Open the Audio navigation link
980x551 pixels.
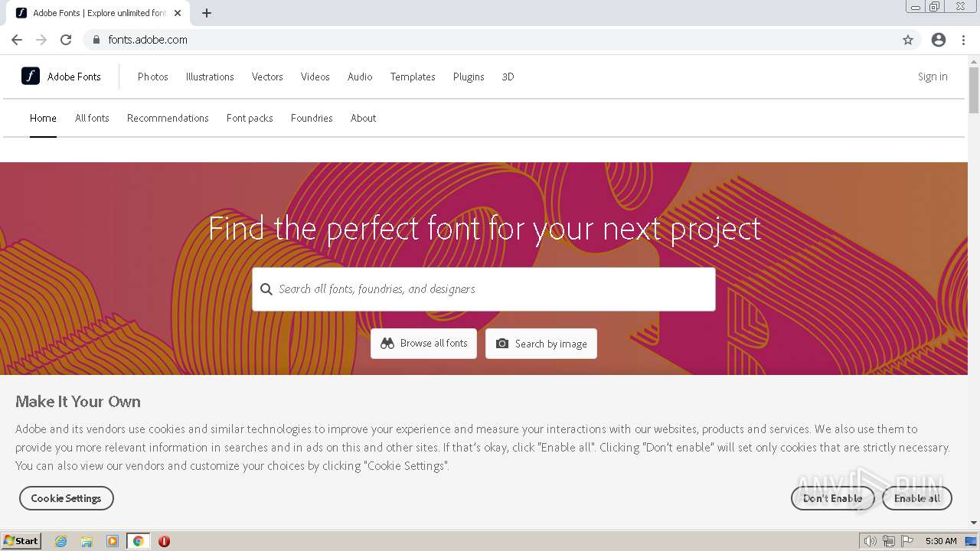pyautogui.click(x=360, y=77)
